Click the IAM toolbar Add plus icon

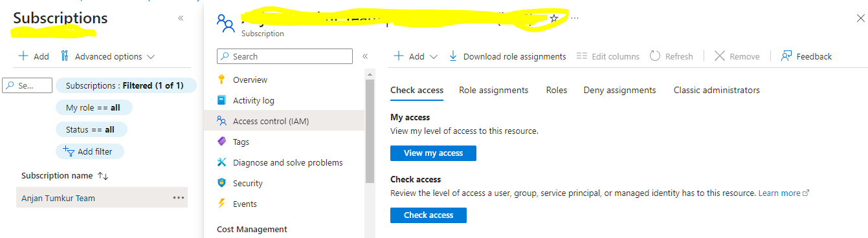[x=399, y=56]
